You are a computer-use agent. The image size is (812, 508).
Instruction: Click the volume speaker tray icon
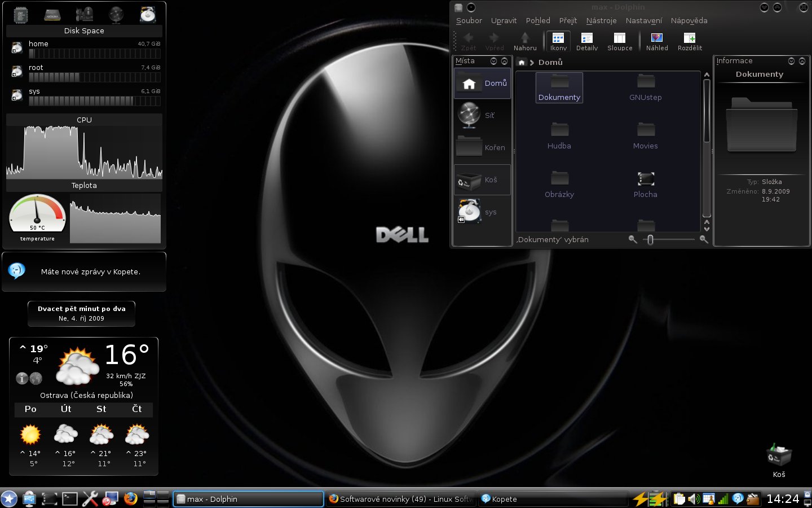point(694,499)
